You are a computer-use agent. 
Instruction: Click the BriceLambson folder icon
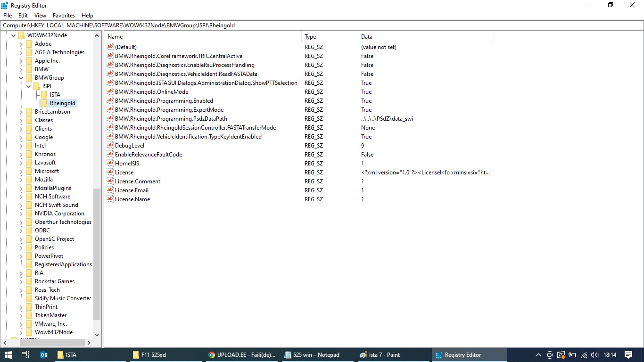click(x=29, y=112)
